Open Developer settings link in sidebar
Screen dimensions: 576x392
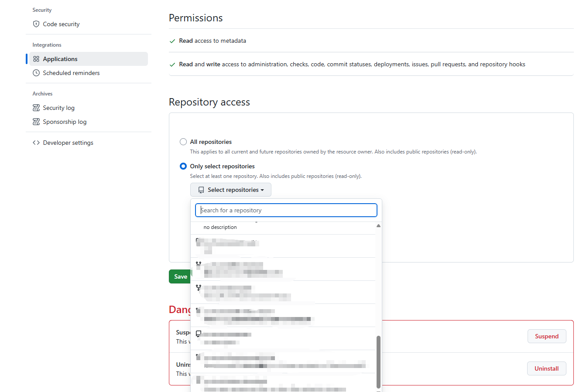pyautogui.click(x=68, y=143)
